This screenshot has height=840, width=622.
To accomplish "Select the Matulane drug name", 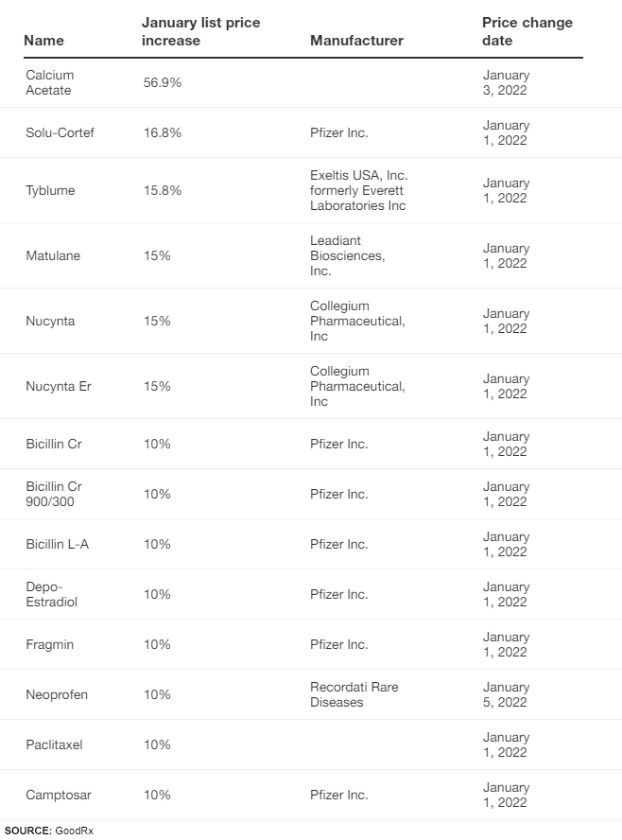I will 53,255.
